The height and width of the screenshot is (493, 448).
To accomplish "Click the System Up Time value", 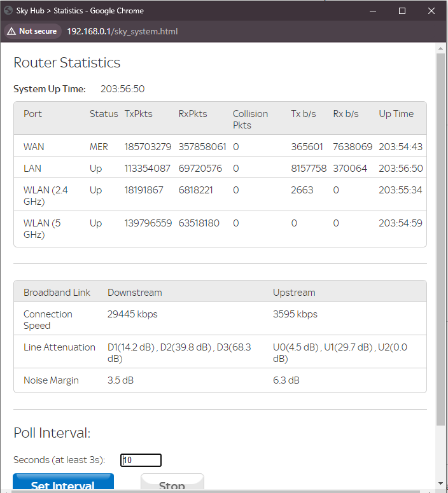I will tap(122, 89).
